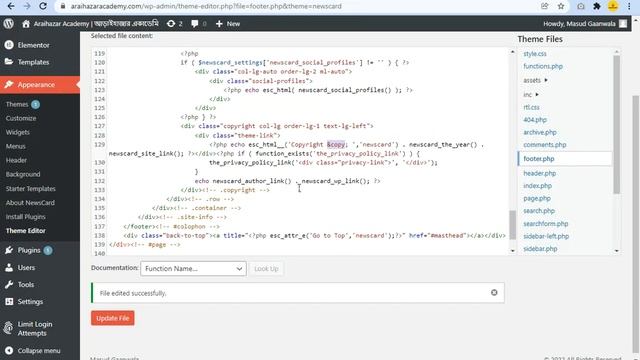Image resolution: width=640 pixels, height=360 pixels.
Task: Click Howdy, Masud Gaanwala account menu
Action: [x=585, y=24]
